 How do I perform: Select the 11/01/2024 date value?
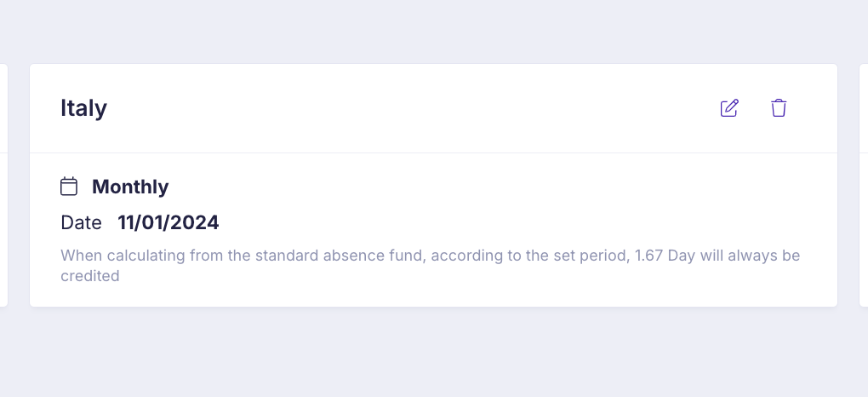tap(168, 223)
